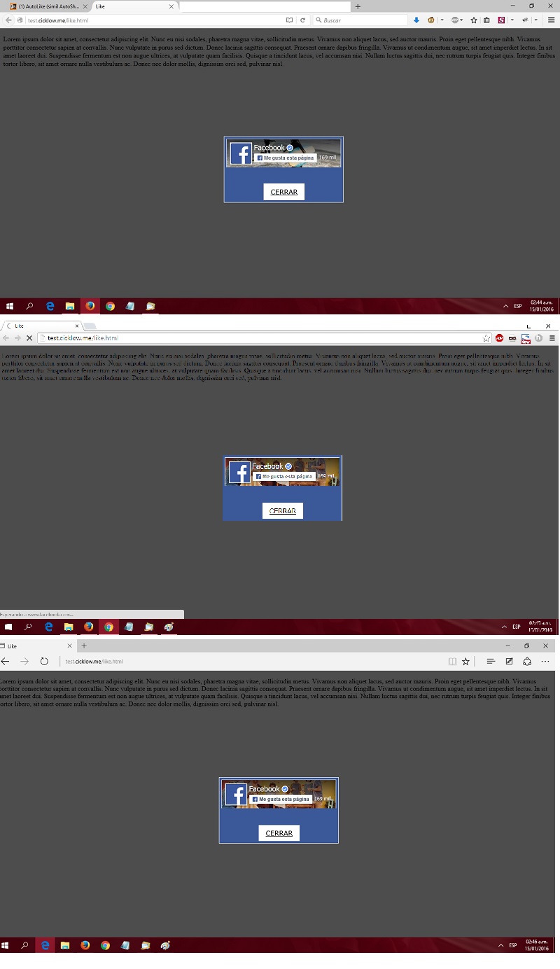Select the Like tab in Firefox
The width and height of the screenshot is (560, 969).
tap(133, 6)
